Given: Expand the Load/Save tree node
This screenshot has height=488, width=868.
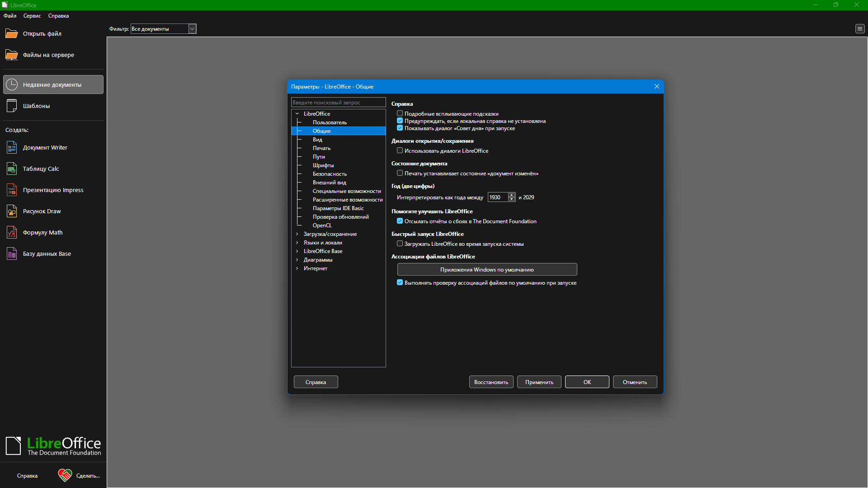Looking at the screenshot, I should (x=297, y=234).
